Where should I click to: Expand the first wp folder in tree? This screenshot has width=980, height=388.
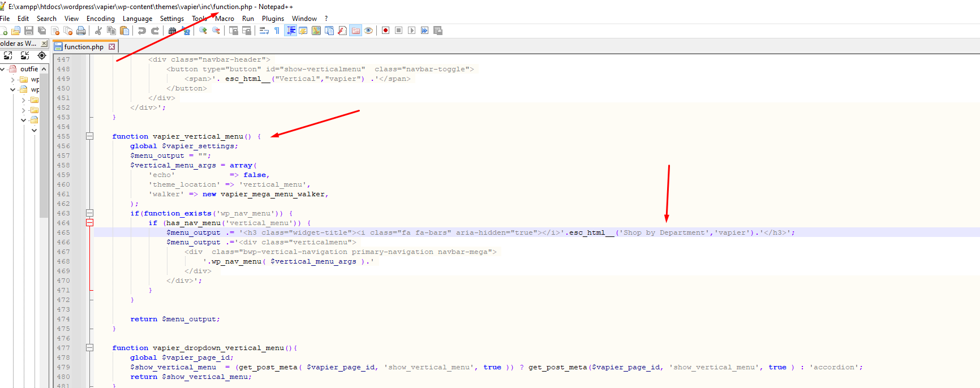(13, 80)
